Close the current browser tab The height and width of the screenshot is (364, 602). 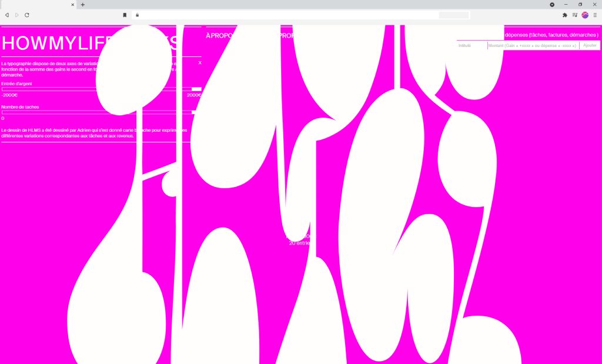[72, 5]
